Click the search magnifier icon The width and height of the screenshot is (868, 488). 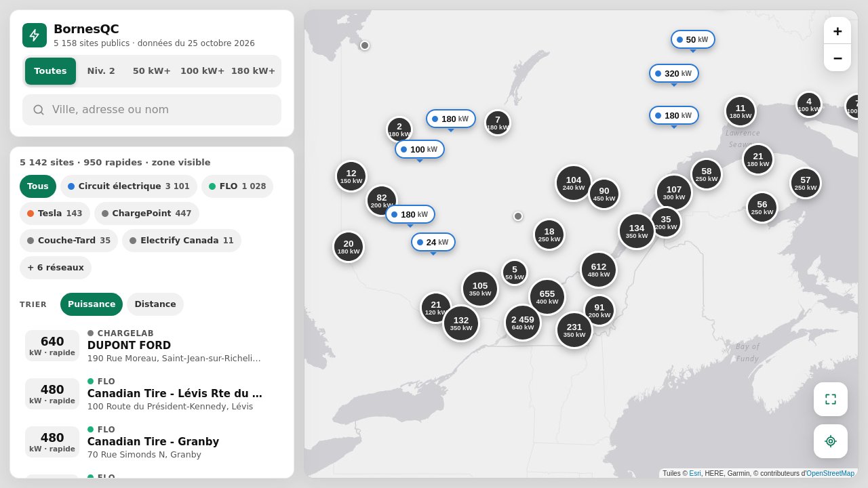(39, 110)
